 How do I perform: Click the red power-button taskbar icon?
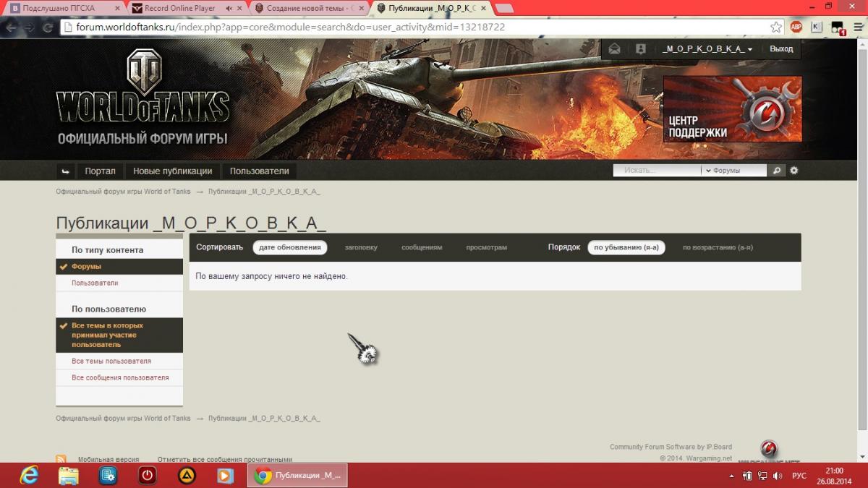point(148,475)
